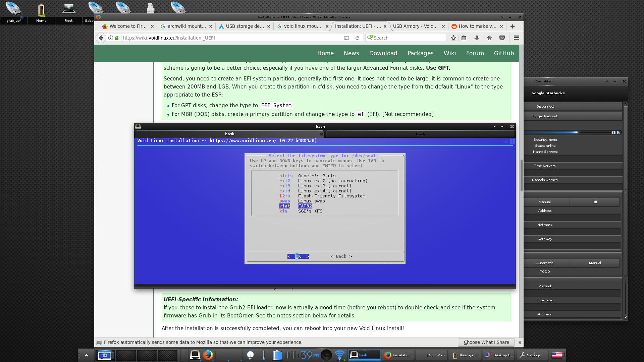Screen dimensions: 644x362
Task: Select Off option in EConnMan
Action: 594,202
